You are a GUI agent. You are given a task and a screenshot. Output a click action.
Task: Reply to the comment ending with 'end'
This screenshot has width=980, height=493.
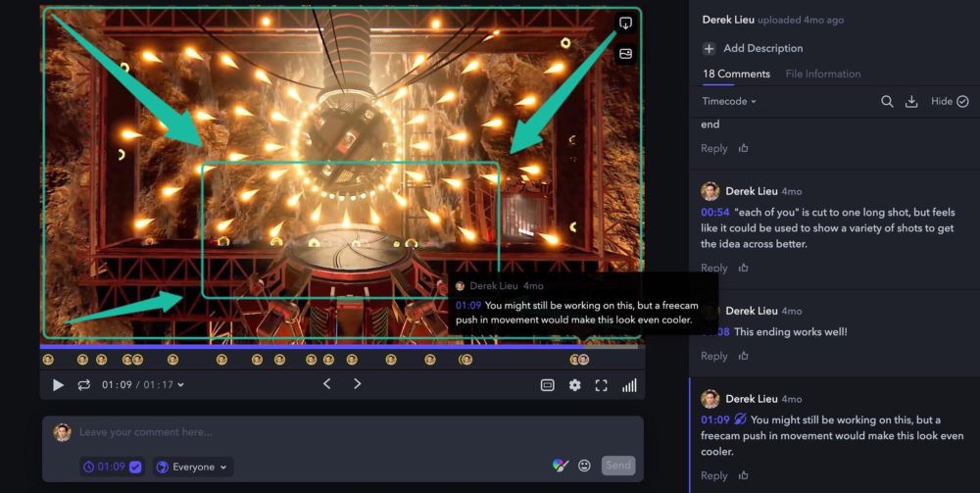(713, 148)
